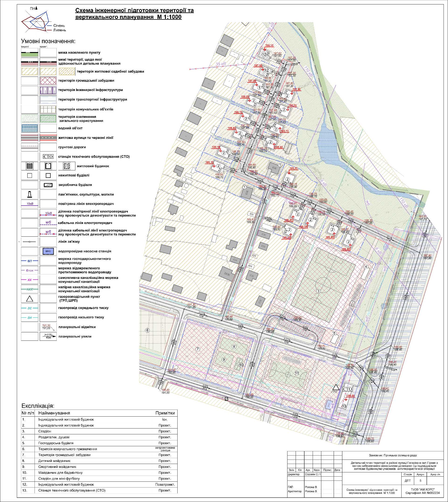Click the СТО symbol box in the legend
The height and width of the screenshot is (502, 448).
48,157
